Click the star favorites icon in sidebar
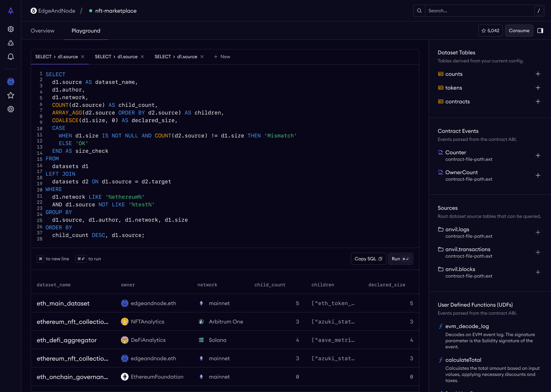The image size is (551, 392). tap(11, 95)
